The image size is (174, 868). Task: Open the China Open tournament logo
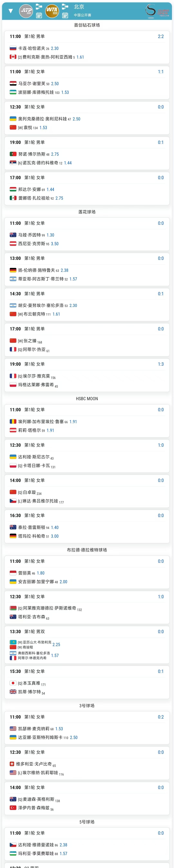[x=157, y=11]
